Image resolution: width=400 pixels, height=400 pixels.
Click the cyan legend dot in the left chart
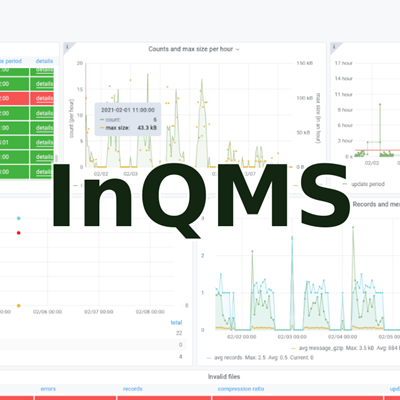(x=19, y=218)
